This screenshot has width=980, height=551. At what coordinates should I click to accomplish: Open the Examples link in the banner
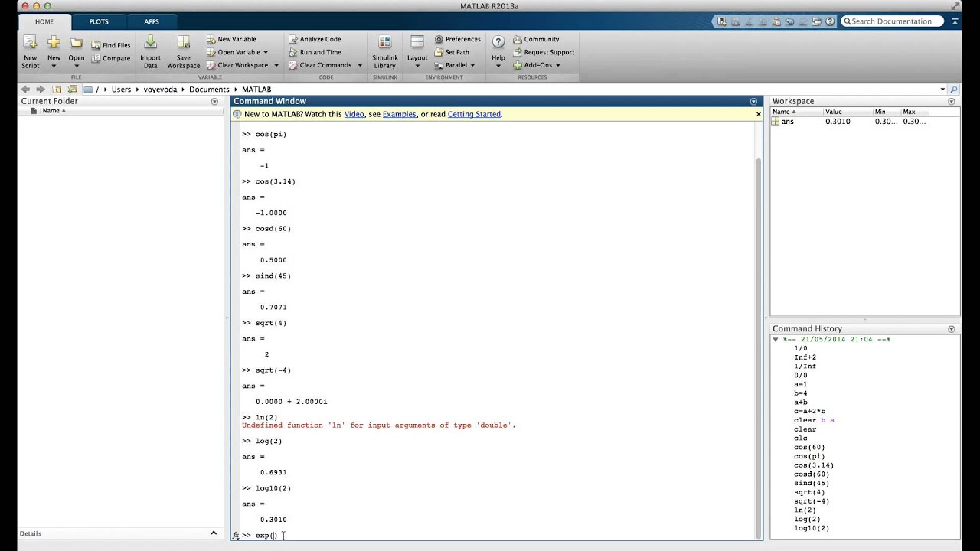pyautogui.click(x=400, y=114)
